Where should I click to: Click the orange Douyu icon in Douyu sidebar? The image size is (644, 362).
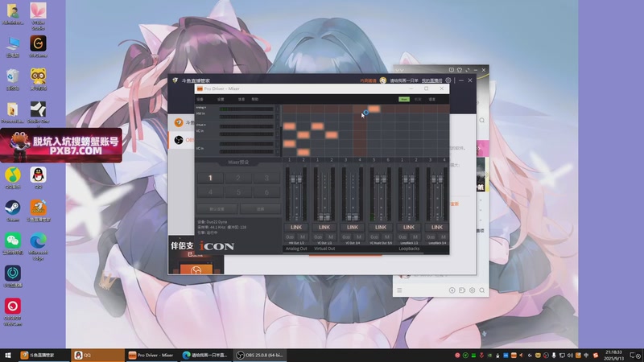[179, 122]
